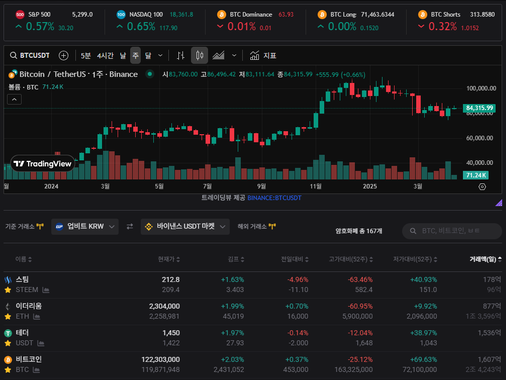
Task: Expand the chart style dropdown chevron
Action: 234,56
